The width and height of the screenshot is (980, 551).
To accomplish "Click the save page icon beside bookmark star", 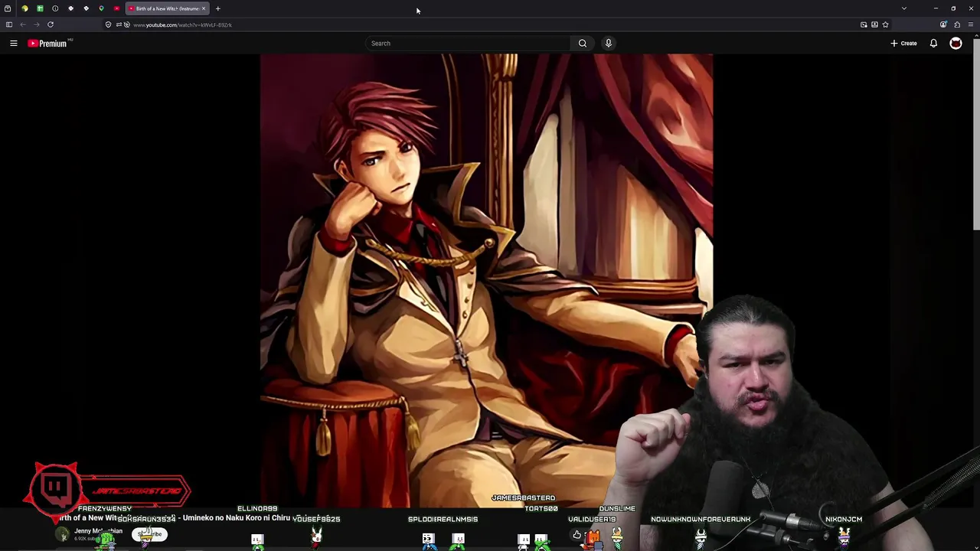I will pyautogui.click(x=874, y=24).
